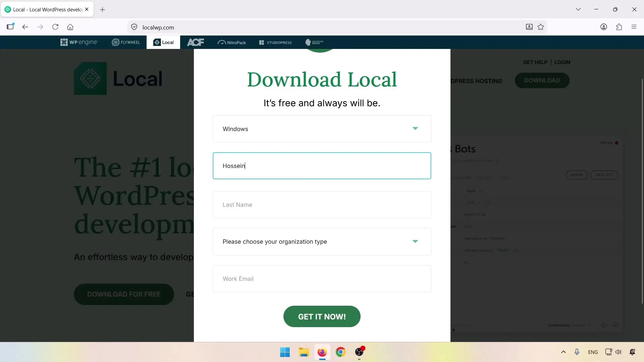Image resolution: width=644 pixels, height=362 pixels.
Task: Open the tab manager panel icon
Action: pos(10,27)
